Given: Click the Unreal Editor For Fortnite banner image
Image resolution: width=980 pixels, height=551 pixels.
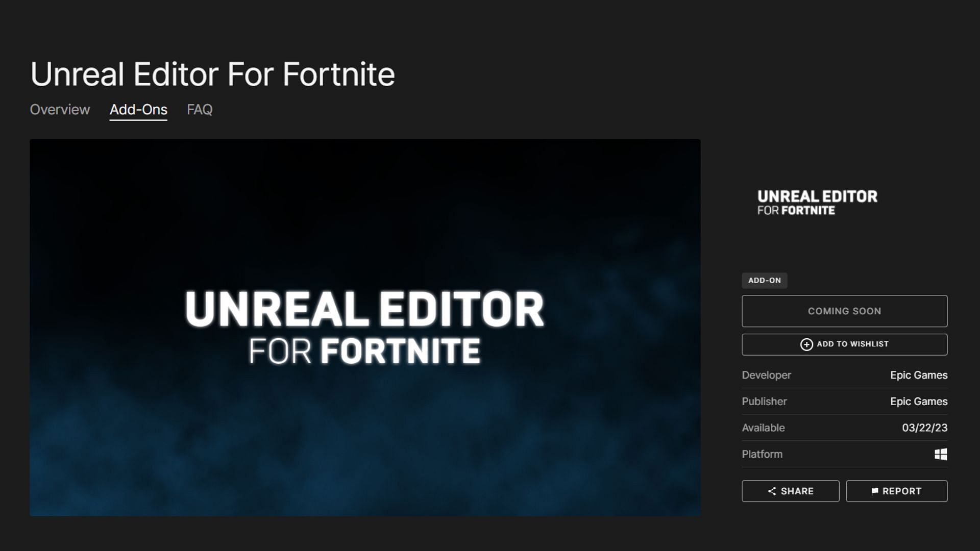Looking at the screenshot, I should click(365, 327).
